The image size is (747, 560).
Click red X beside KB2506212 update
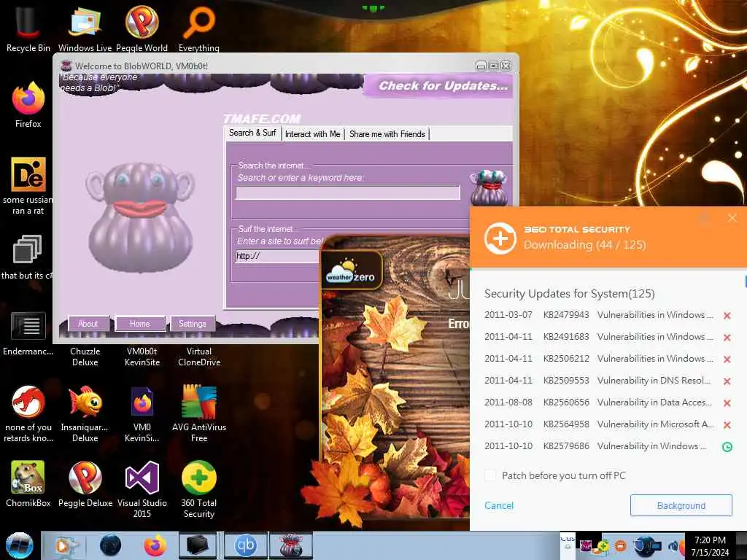(727, 359)
